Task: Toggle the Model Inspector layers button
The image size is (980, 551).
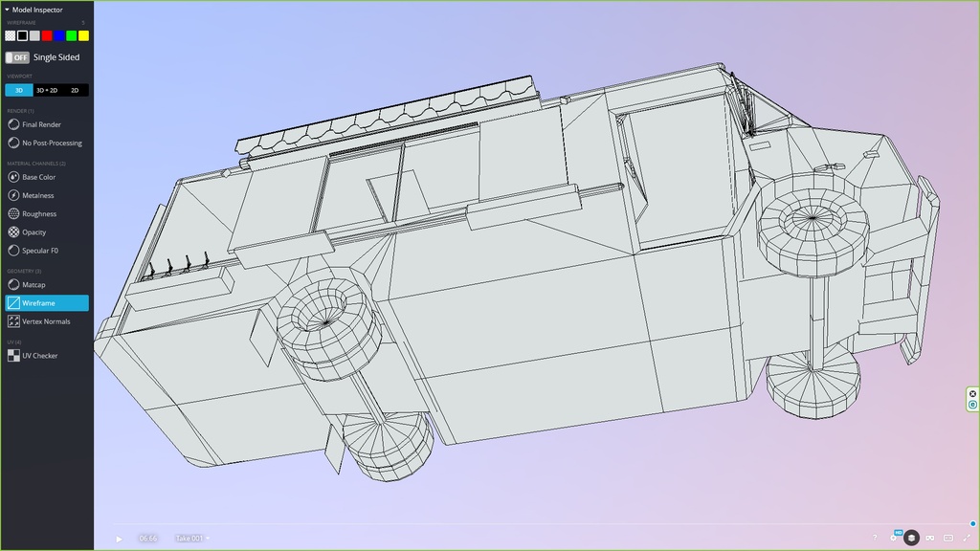Action: 912,539
